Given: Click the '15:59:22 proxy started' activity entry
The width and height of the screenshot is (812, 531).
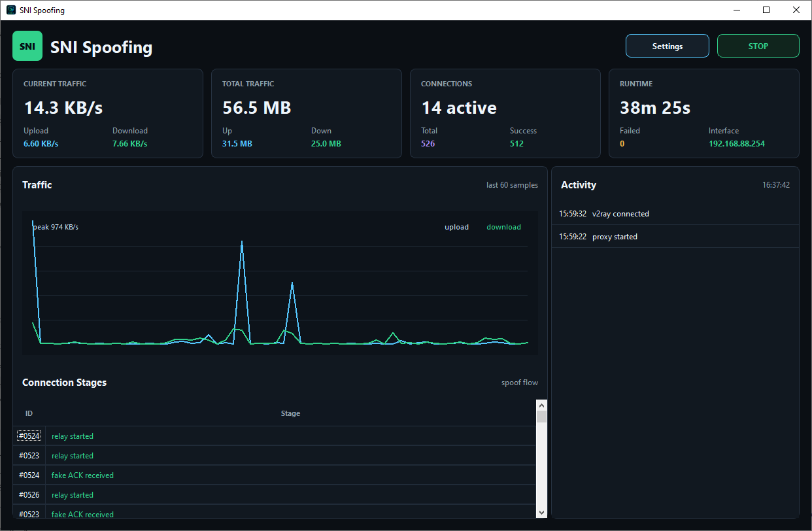Looking at the screenshot, I should click(675, 237).
